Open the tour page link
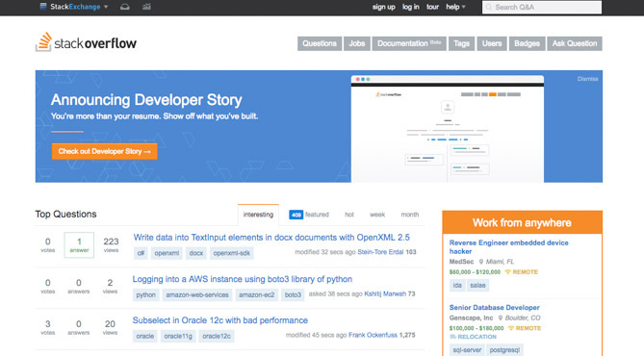The width and height of the screenshot is (644, 356). coord(432,7)
